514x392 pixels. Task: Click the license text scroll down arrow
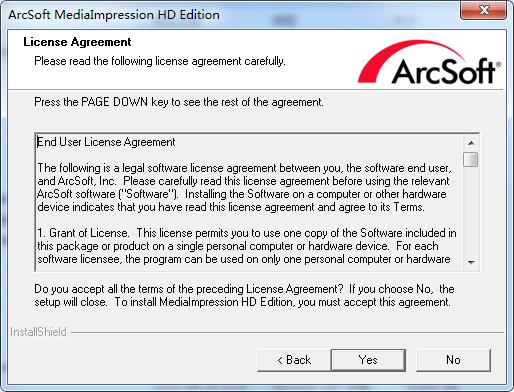471,263
